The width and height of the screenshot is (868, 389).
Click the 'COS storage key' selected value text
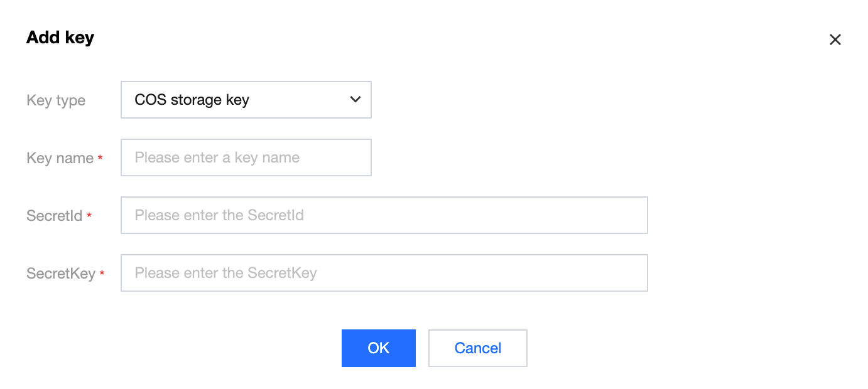pyautogui.click(x=192, y=100)
